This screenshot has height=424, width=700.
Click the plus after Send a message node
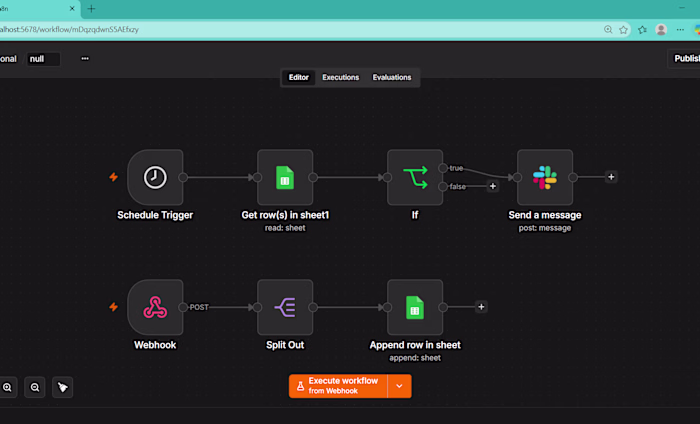(x=611, y=177)
